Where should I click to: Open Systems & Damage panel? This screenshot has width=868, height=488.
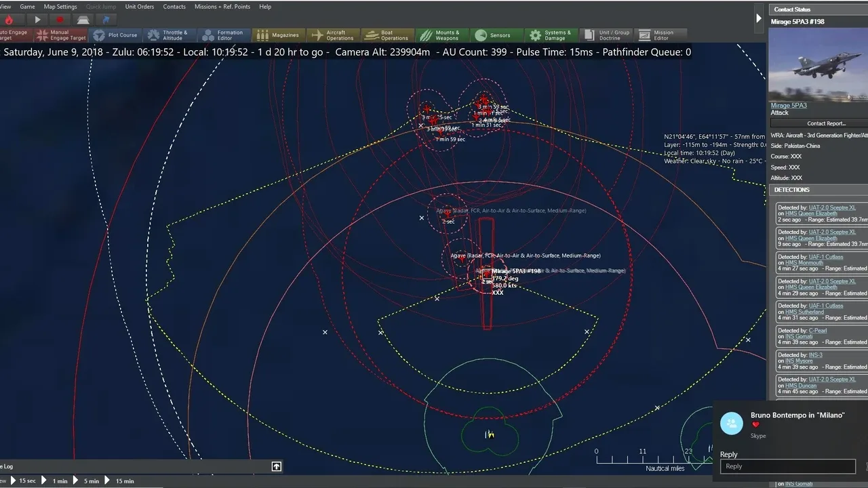pos(550,35)
